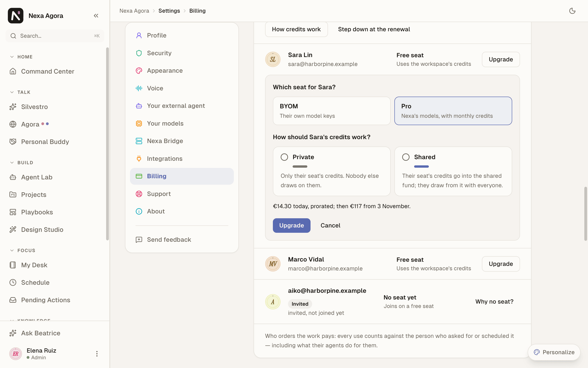Screen dimensions: 588x368
Task: Open the Nexa Bridge settings tab
Action: pos(182,141)
